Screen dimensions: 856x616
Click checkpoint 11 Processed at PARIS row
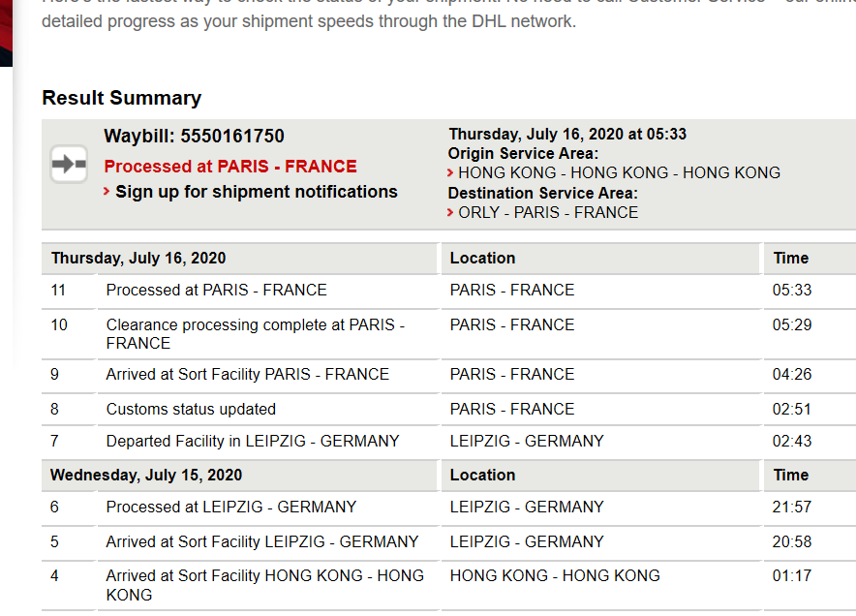[x=448, y=290]
